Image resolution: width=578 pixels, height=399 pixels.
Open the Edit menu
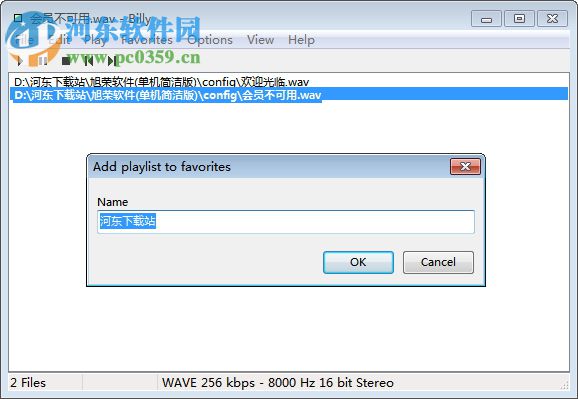(x=59, y=40)
